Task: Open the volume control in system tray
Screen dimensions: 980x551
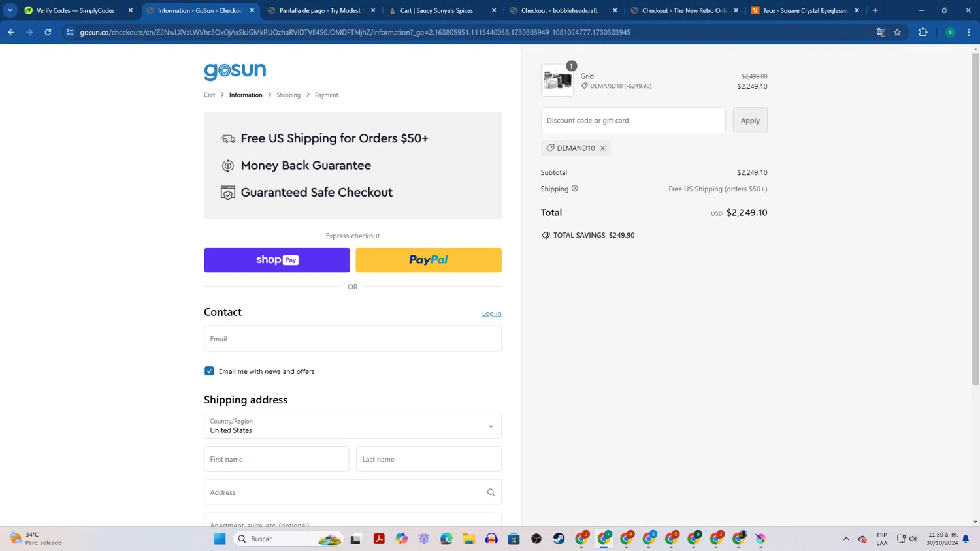Action: [x=913, y=539]
